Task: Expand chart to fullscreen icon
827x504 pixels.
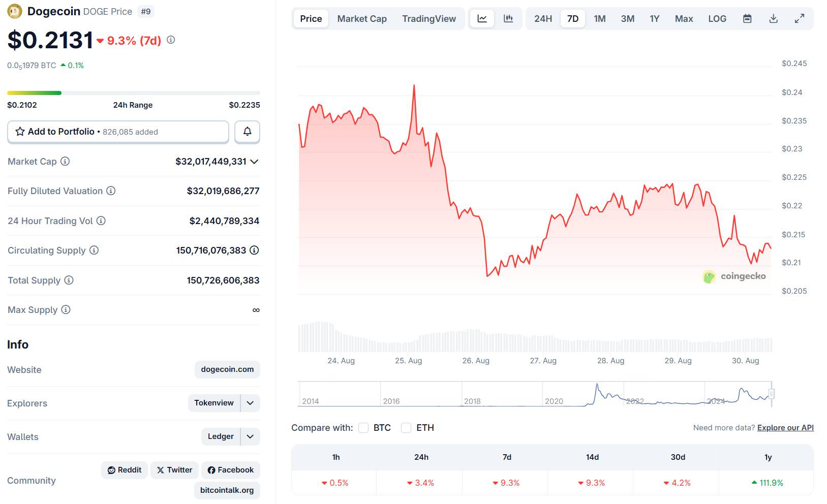Action: point(800,19)
